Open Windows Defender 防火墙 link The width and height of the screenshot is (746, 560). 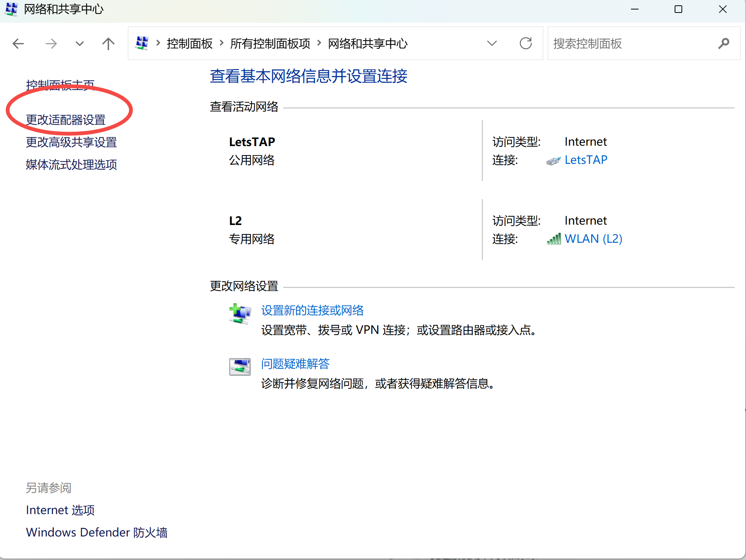96,532
